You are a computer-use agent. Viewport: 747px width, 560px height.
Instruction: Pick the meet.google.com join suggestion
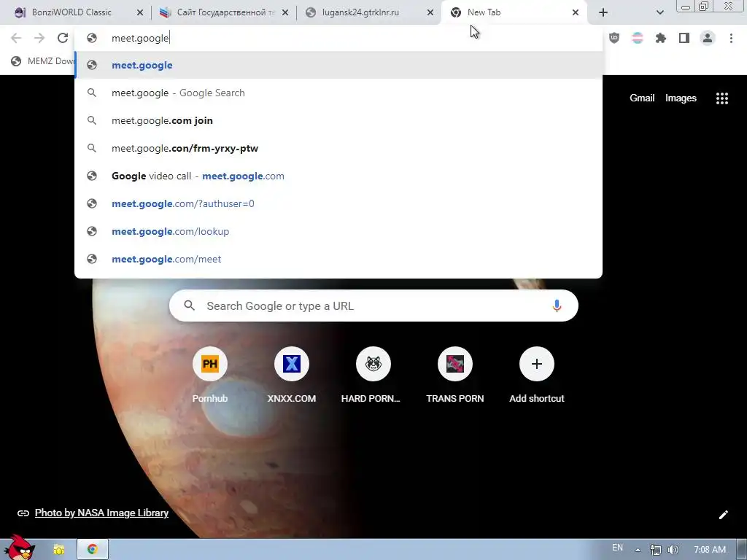tap(338, 120)
